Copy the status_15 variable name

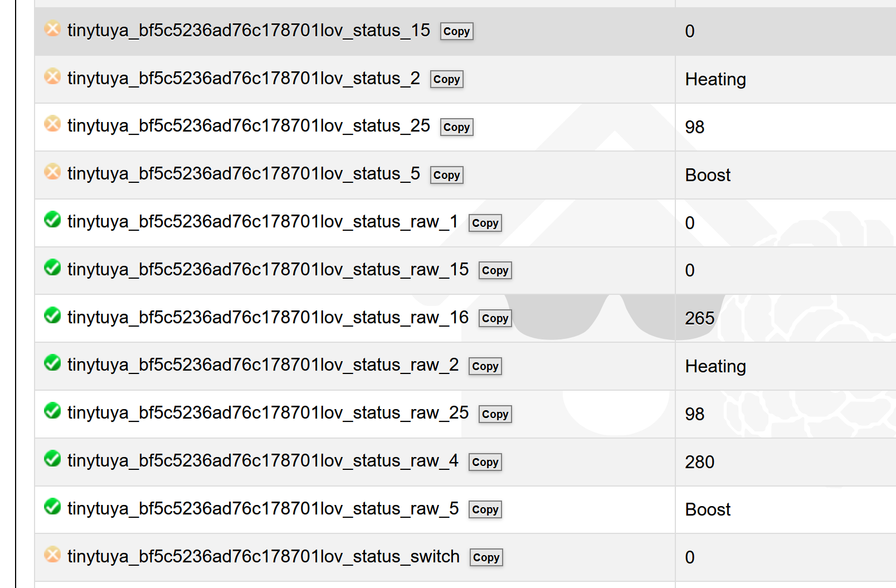pyautogui.click(x=456, y=32)
